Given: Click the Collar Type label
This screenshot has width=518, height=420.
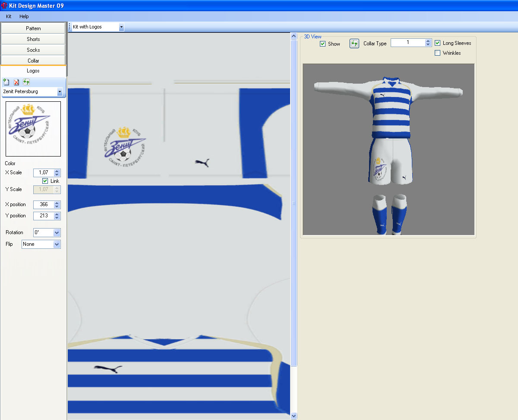Looking at the screenshot, I should tap(375, 44).
